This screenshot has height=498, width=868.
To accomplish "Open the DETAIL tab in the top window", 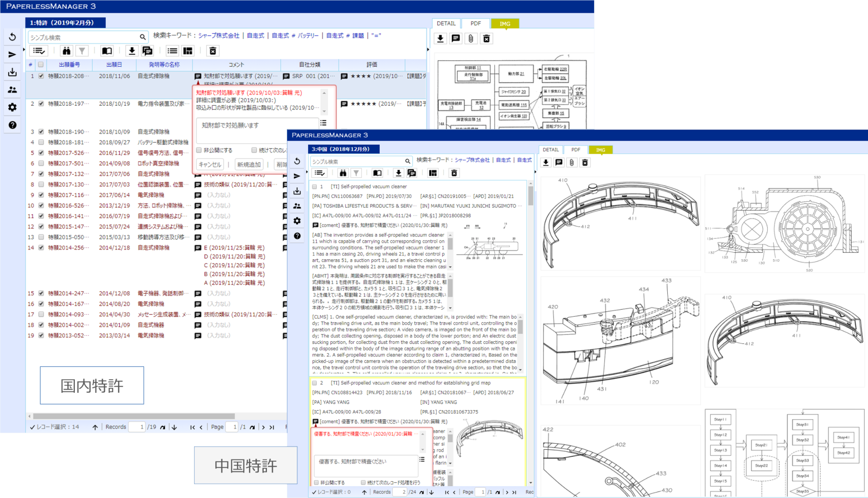I will click(x=446, y=23).
